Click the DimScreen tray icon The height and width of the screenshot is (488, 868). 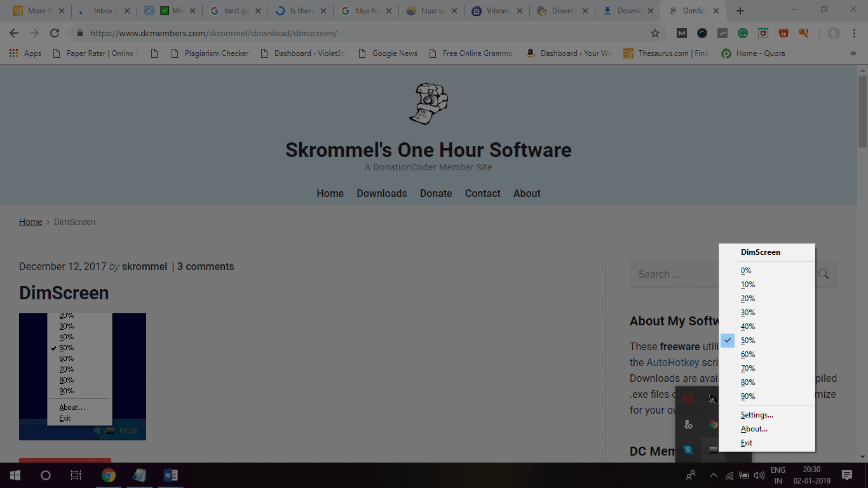pyautogui.click(x=714, y=450)
